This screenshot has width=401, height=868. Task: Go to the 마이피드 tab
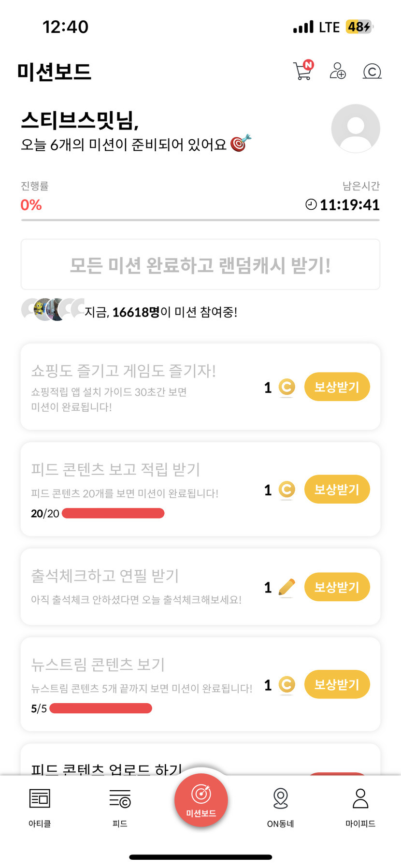tap(360, 807)
